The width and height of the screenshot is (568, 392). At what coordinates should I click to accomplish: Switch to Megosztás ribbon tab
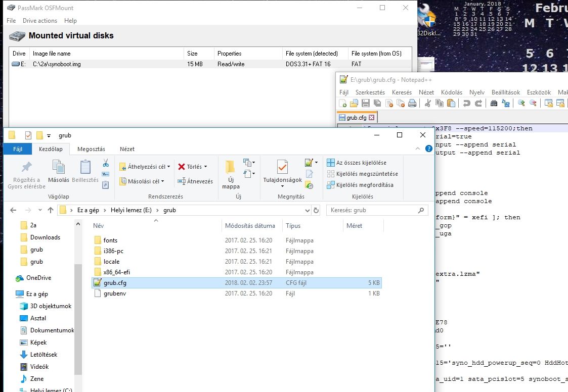[91, 149]
